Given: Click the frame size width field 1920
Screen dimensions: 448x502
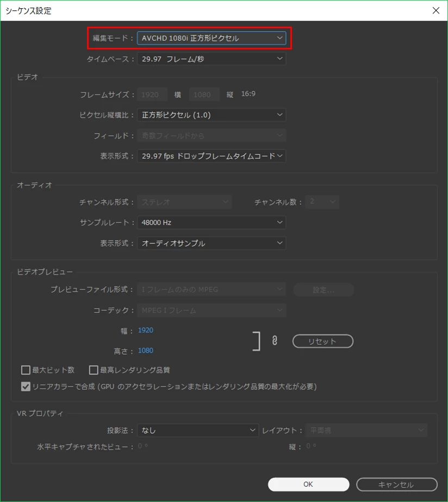Looking at the screenshot, I should (153, 95).
